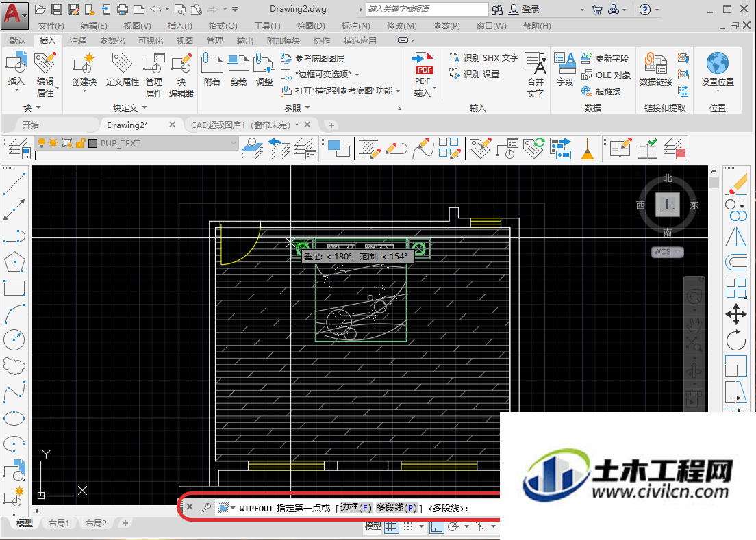Switch to the 默认 ribbon tab
This screenshot has height=540, width=756.
(x=17, y=41)
